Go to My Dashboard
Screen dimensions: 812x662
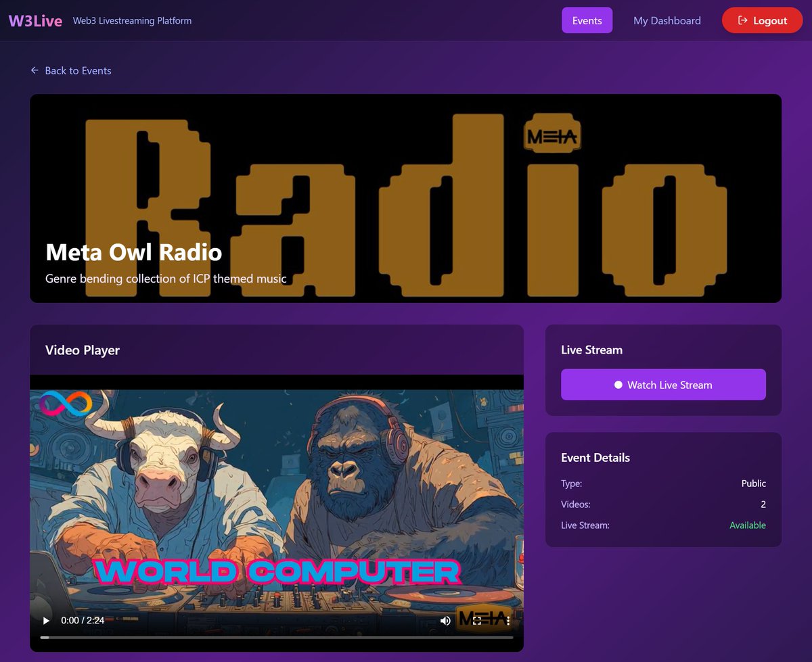667,20
